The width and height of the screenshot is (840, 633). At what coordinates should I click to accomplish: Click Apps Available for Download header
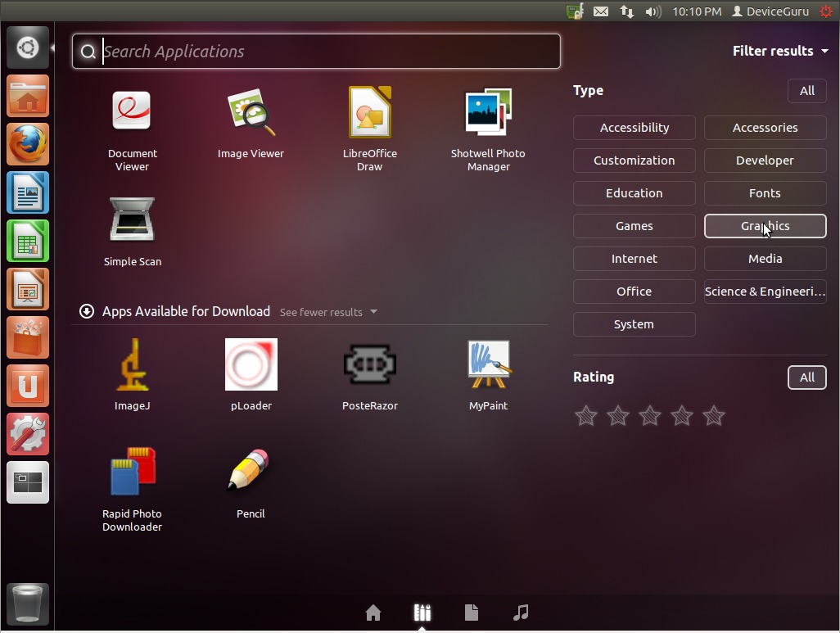(x=186, y=311)
